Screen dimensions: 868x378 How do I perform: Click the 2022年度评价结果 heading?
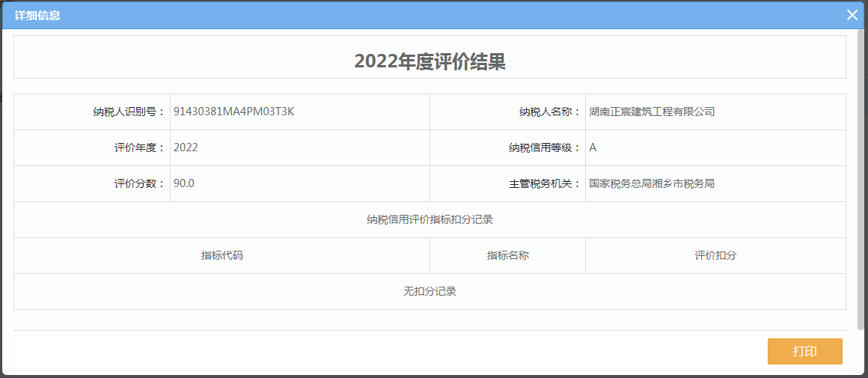click(x=430, y=62)
